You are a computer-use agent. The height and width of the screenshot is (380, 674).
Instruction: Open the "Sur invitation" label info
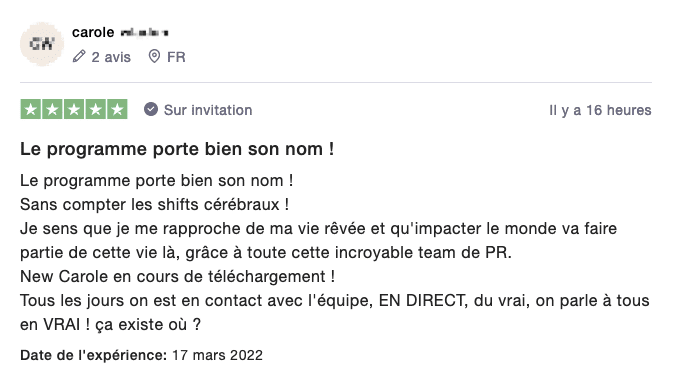pyautogui.click(x=208, y=110)
